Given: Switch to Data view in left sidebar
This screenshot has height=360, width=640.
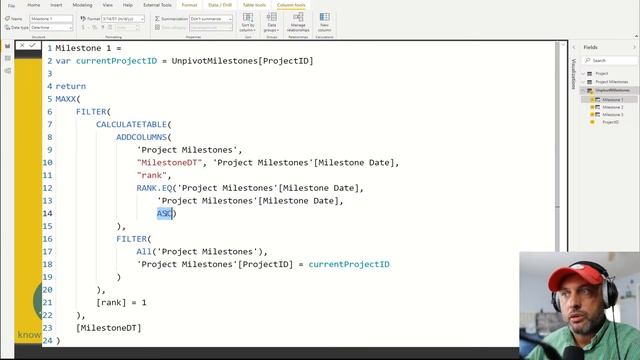Looking at the screenshot, I should [7, 58].
